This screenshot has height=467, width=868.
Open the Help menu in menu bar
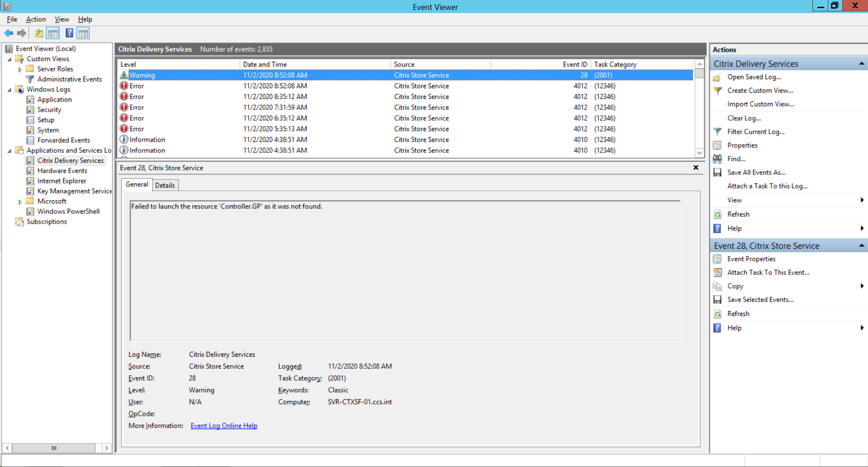(85, 19)
